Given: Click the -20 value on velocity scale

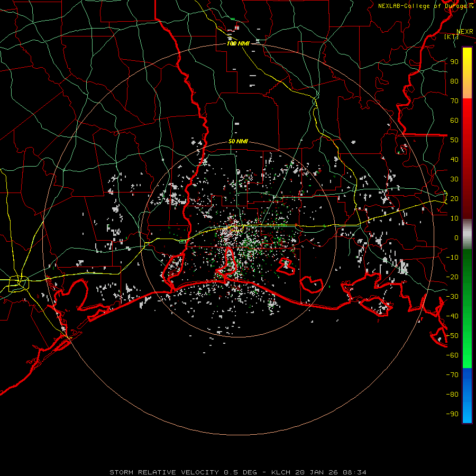Looking at the screenshot, I should (x=452, y=277).
